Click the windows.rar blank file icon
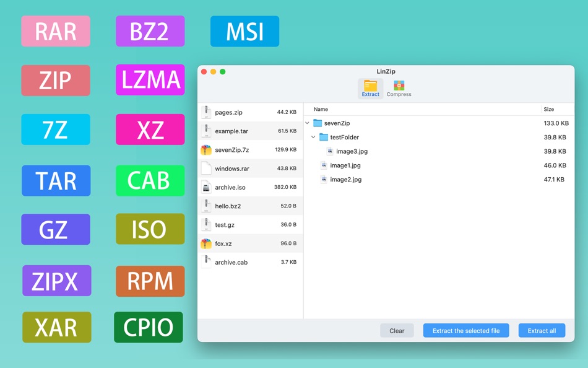Image resolution: width=588 pixels, height=368 pixels. coord(206,169)
